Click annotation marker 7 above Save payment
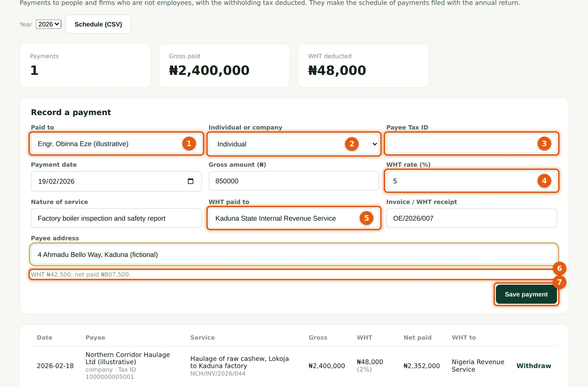 pyautogui.click(x=559, y=282)
